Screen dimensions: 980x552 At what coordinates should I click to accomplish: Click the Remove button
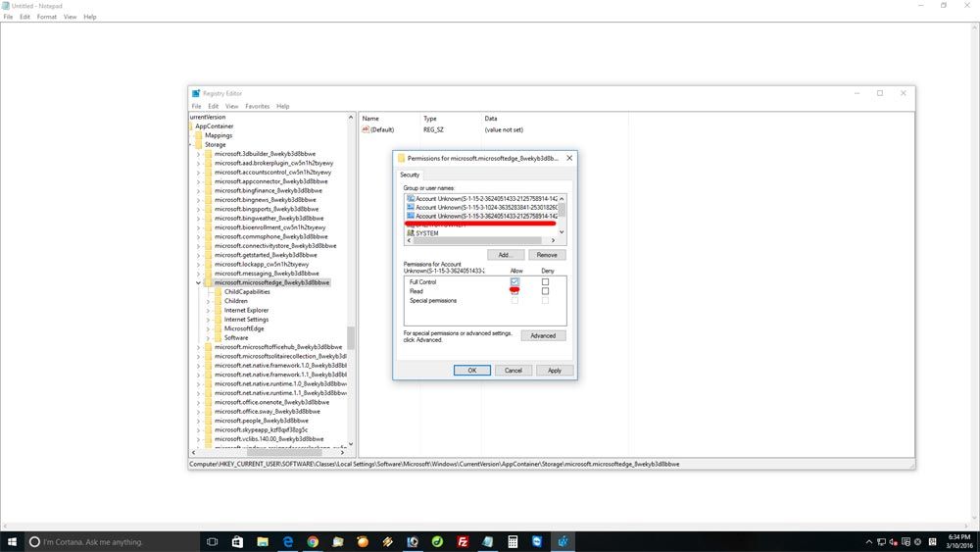pos(547,255)
